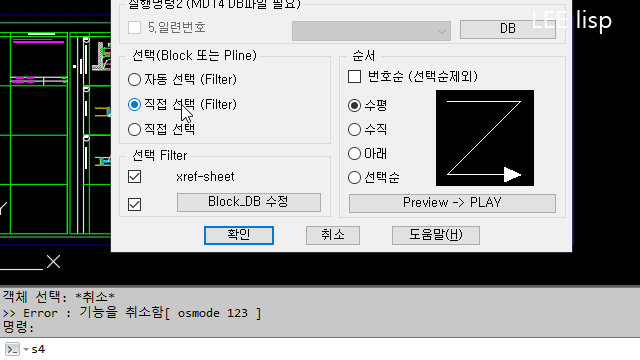The height and width of the screenshot is (360, 640).
Task: Confirm with the 확인 button
Action: click(239, 236)
